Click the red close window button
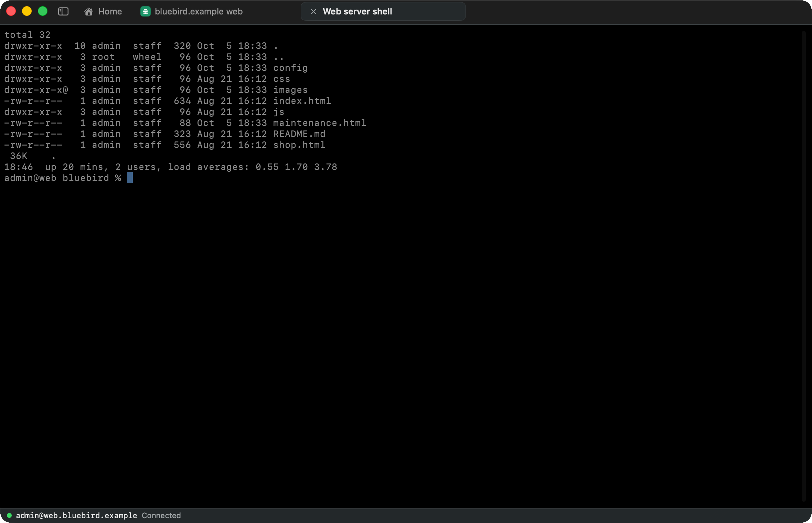 coord(11,11)
